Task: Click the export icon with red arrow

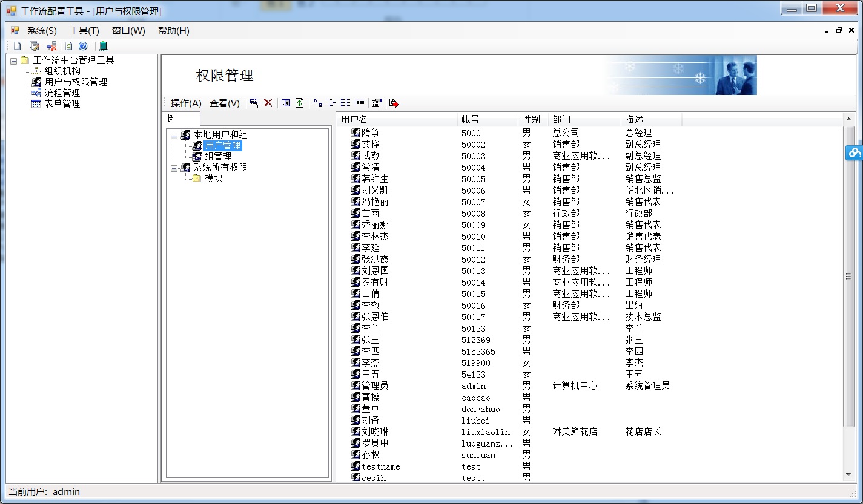Action: coord(394,103)
